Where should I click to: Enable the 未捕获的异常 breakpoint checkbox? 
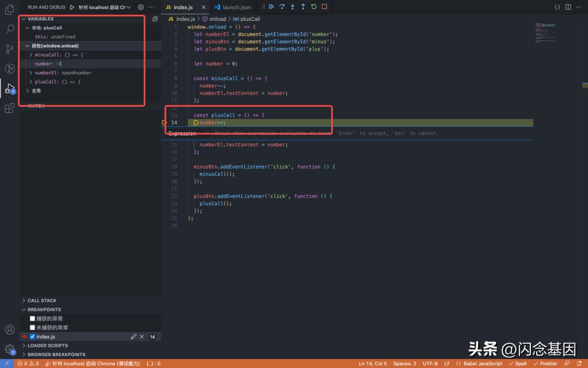[x=32, y=328]
